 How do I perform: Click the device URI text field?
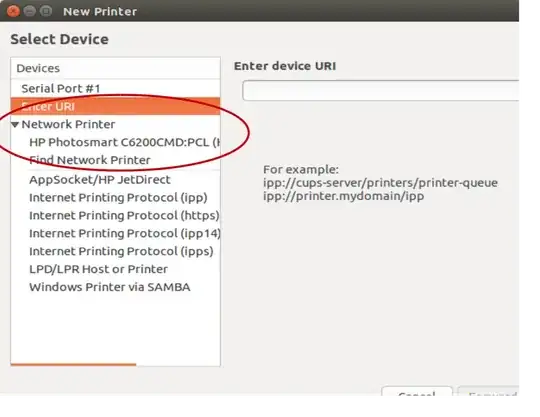pos(381,91)
